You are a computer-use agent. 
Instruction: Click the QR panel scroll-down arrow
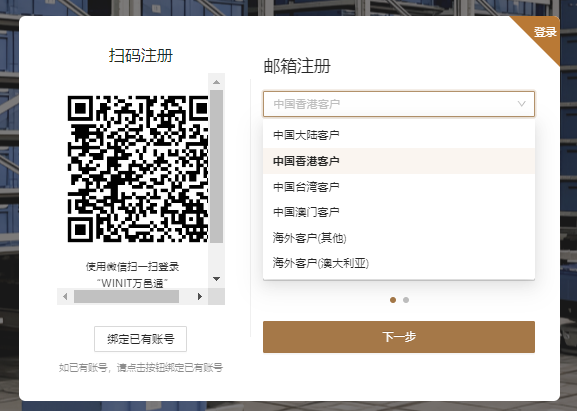tap(216, 279)
